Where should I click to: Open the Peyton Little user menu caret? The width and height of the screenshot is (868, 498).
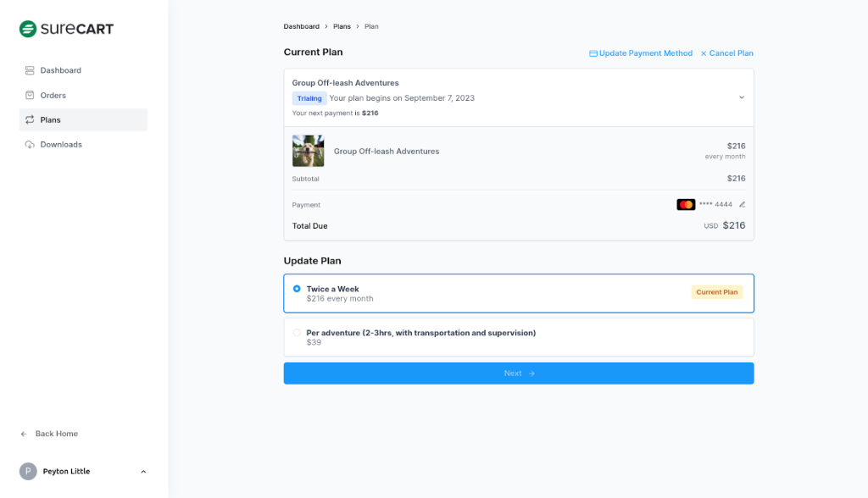coord(143,472)
